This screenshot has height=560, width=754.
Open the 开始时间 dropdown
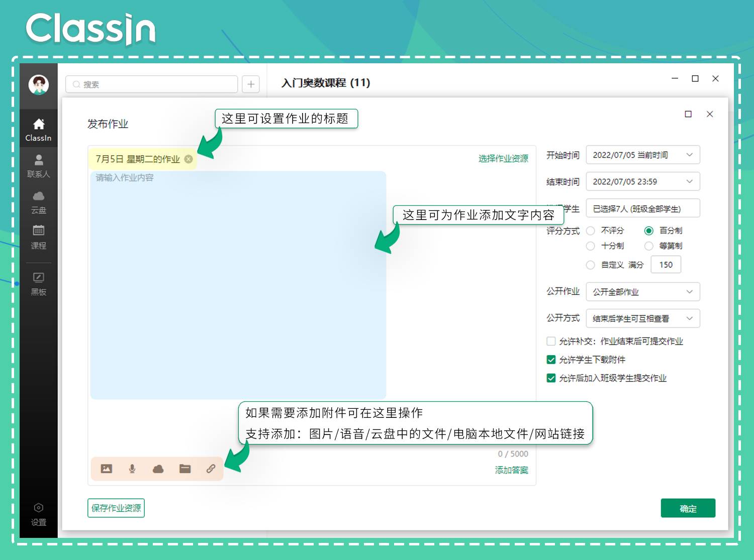643,155
